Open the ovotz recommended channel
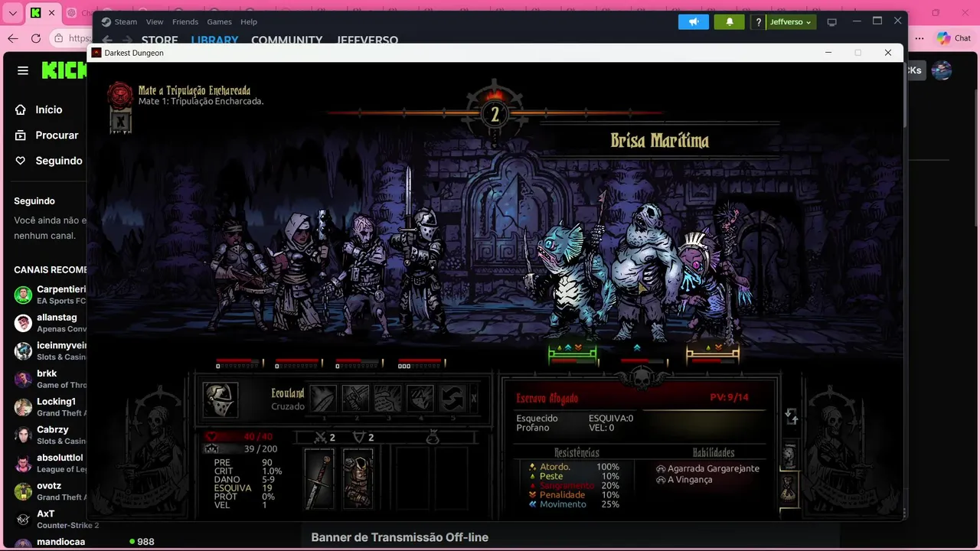This screenshot has width=980, height=551. point(51,491)
